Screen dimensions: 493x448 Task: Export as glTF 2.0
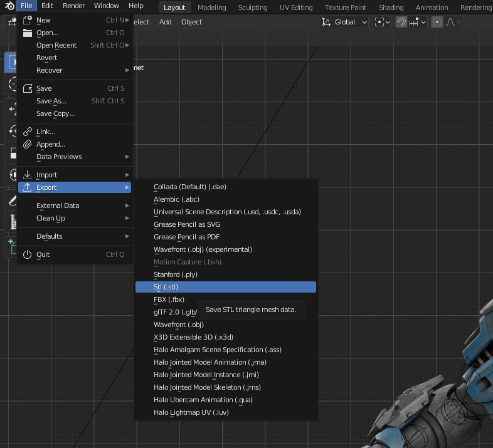(175, 312)
